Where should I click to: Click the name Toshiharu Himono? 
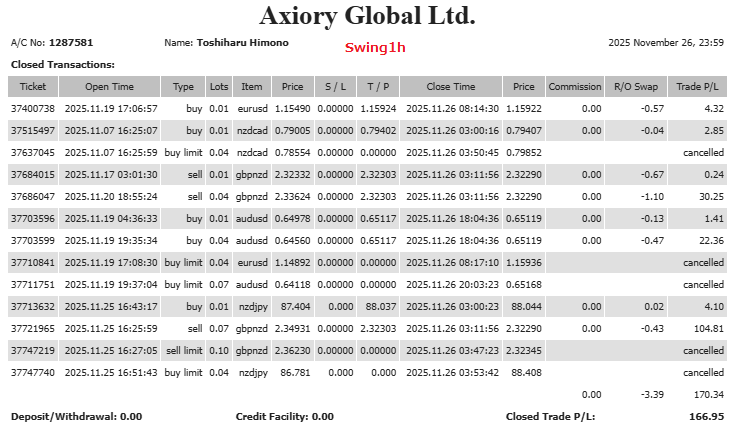click(x=242, y=43)
